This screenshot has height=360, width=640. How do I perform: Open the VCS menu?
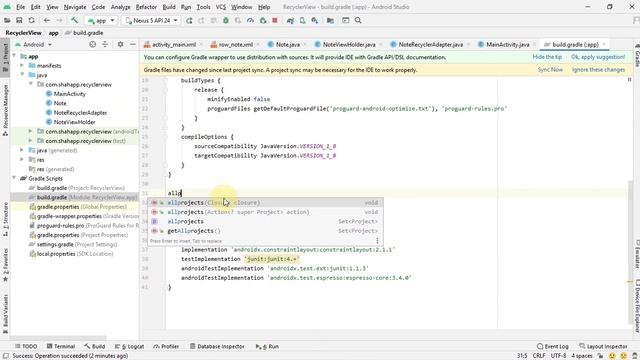[x=220, y=7]
